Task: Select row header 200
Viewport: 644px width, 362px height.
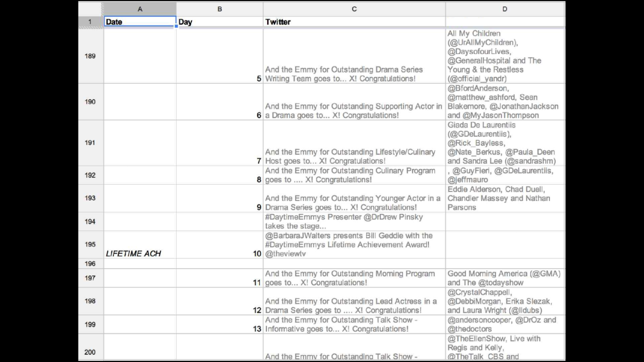Action: (91, 347)
